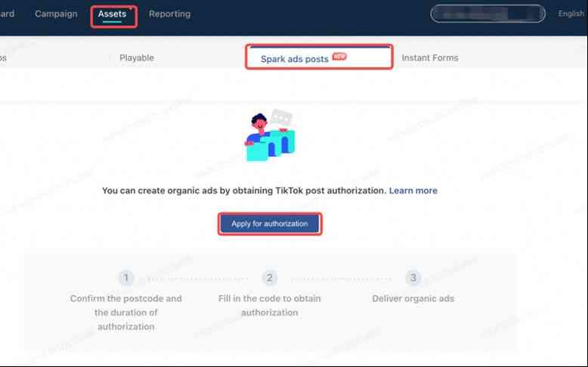Click the red NEW badge

point(339,57)
